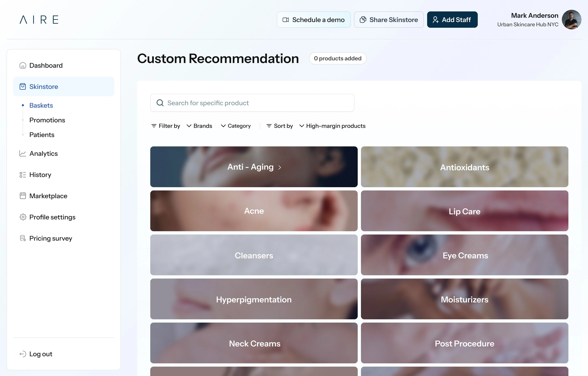Screen dimensions: 588x376
Task: Click the video camera icon in Schedule a demo
Action: pyautogui.click(x=286, y=20)
